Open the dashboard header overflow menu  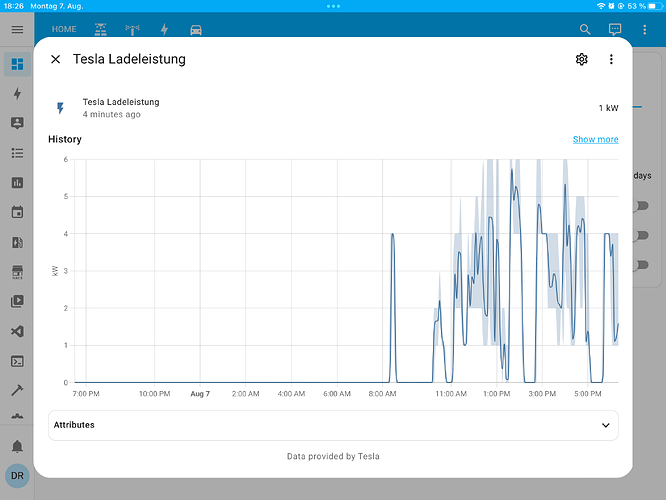click(x=645, y=29)
